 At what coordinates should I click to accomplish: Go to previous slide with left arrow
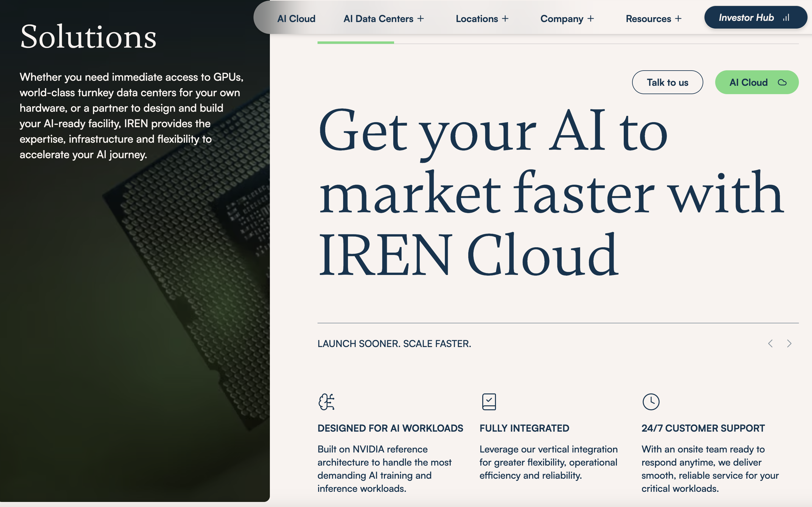pos(770,344)
